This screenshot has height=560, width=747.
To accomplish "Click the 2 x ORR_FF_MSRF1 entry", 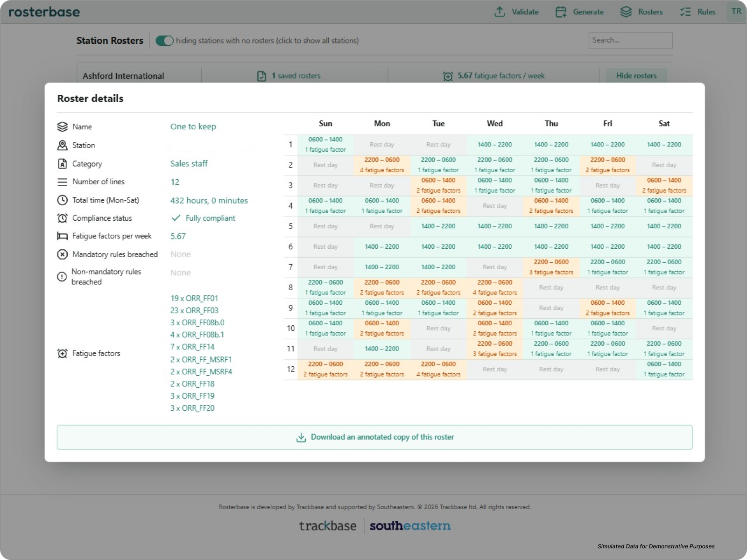I will [201, 359].
